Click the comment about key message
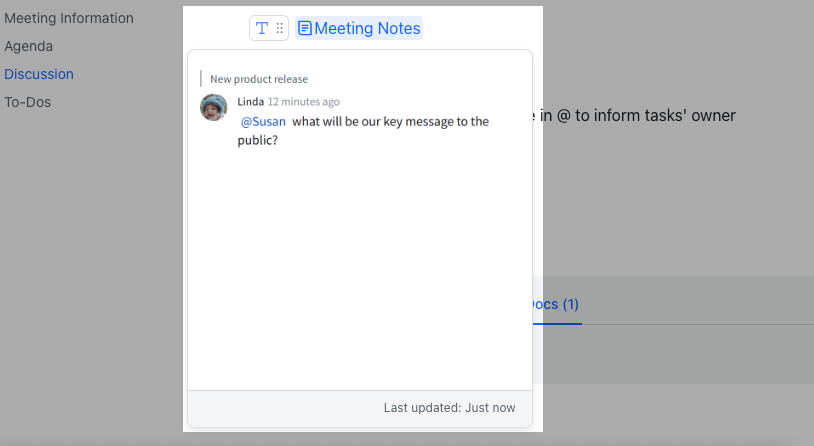Image resolution: width=814 pixels, height=446 pixels. click(390, 122)
